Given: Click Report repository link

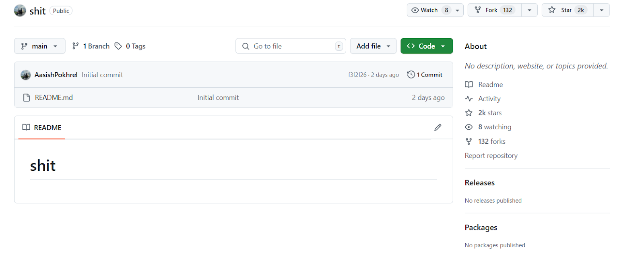Looking at the screenshot, I should tap(491, 155).
